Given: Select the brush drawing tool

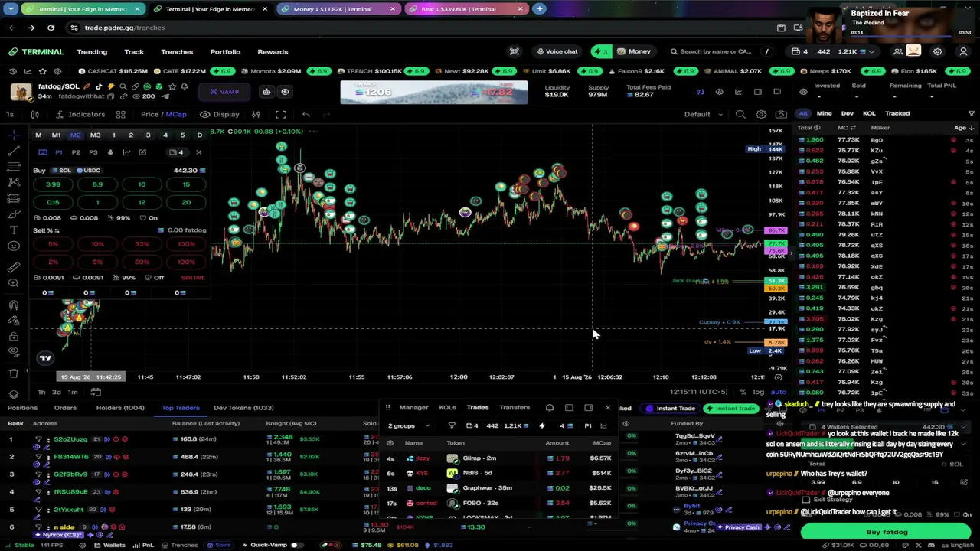Looking at the screenshot, I should pyautogui.click(x=14, y=214).
